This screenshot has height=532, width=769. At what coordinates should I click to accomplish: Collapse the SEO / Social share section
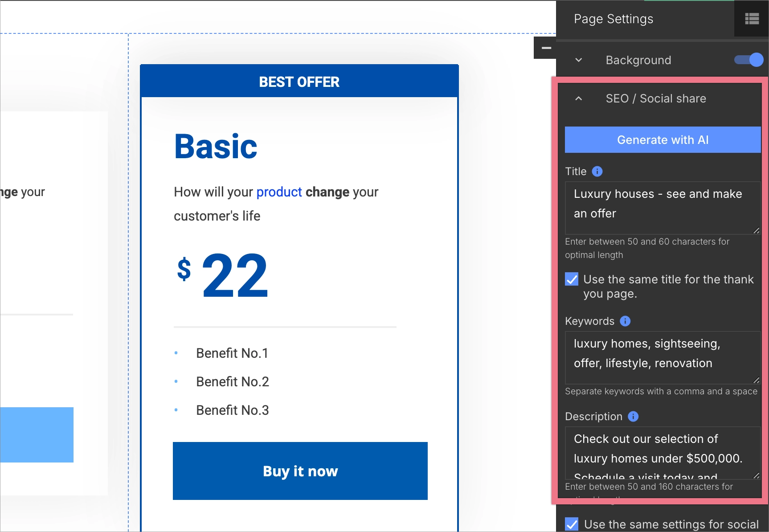(578, 98)
